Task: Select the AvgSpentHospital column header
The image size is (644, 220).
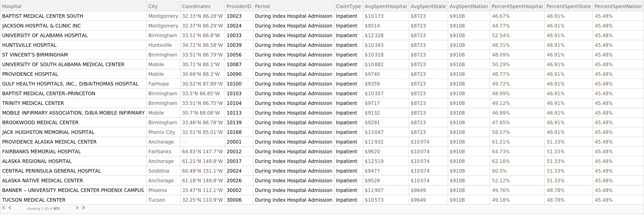Action: (x=385, y=7)
